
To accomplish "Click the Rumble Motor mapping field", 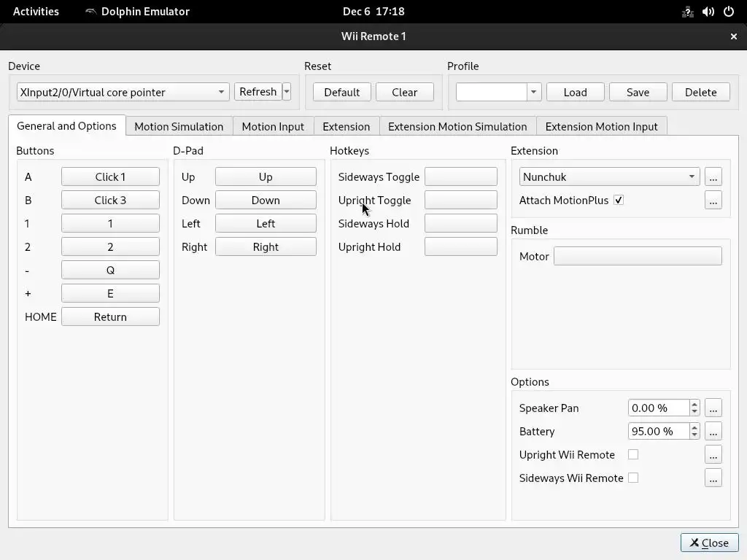I will pyautogui.click(x=638, y=256).
